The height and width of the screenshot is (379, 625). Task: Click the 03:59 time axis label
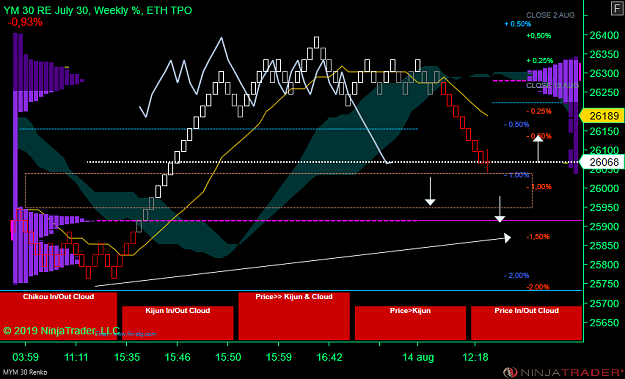pos(25,357)
